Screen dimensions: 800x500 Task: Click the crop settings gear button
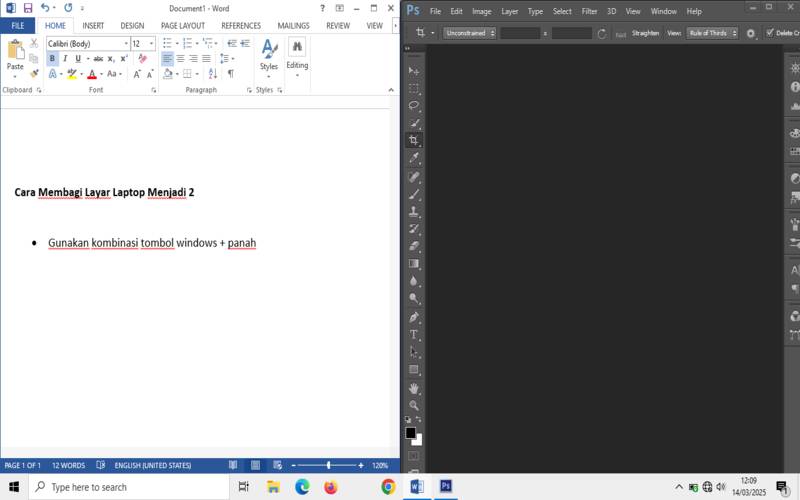click(751, 33)
